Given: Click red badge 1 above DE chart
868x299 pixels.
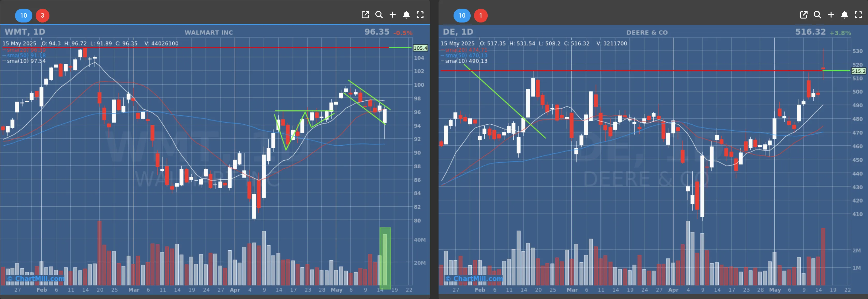Looking at the screenshot, I should click(481, 16).
